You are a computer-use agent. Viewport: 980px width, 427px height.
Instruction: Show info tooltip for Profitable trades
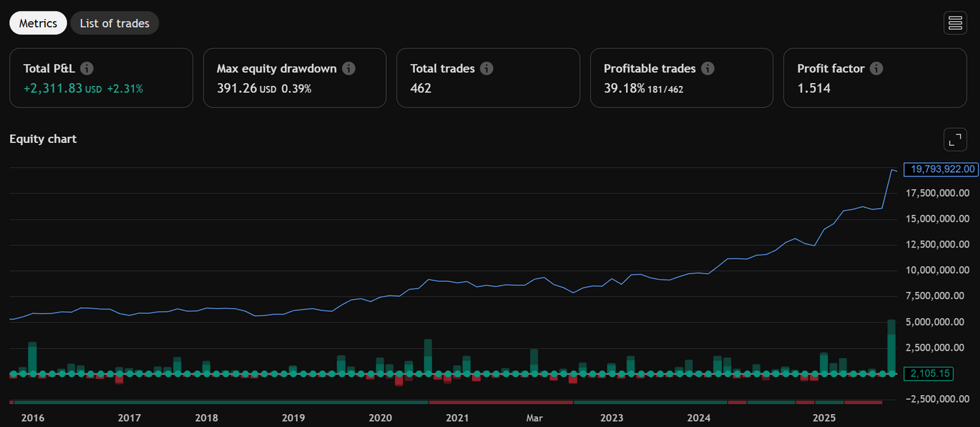coord(707,68)
